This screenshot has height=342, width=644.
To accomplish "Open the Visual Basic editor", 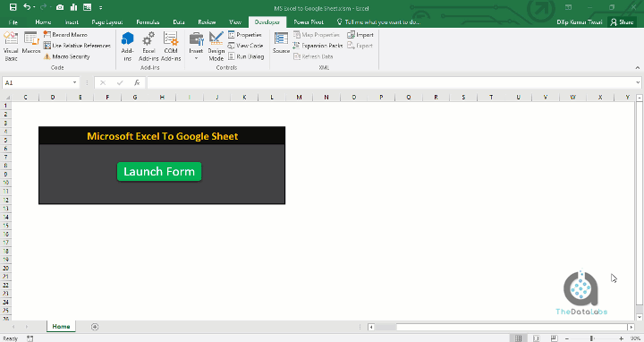I will (11, 46).
